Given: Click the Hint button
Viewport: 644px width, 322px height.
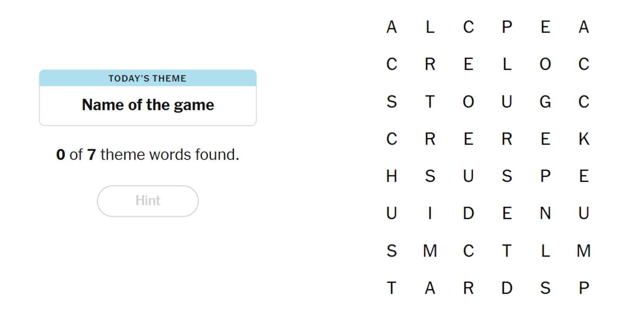Looking at the screenshot, I should (x=148, y=201).
